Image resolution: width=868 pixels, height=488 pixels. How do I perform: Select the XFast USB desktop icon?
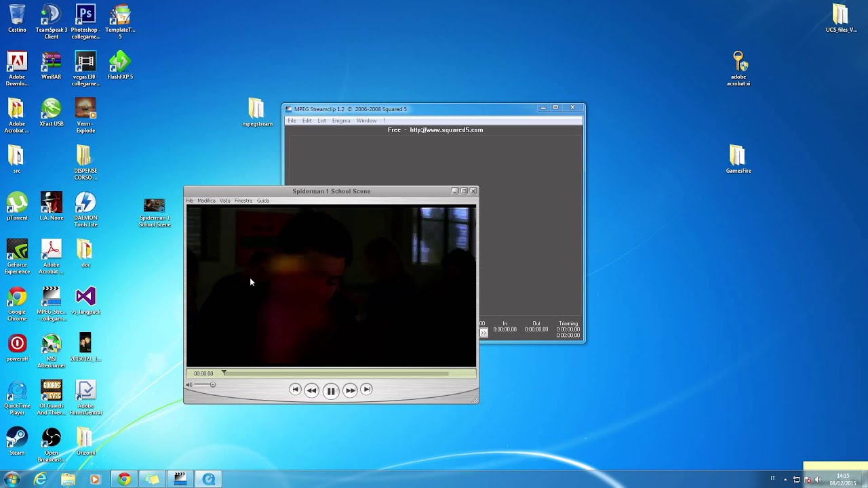(52, 113)
